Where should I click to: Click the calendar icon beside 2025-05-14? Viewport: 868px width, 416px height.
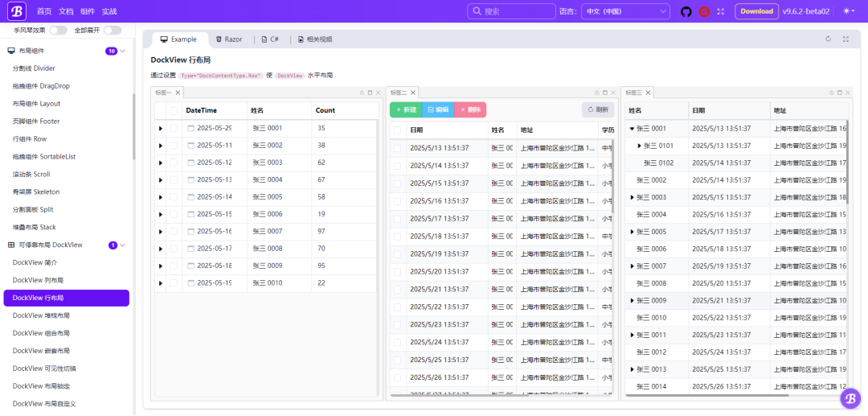point(191,196)
